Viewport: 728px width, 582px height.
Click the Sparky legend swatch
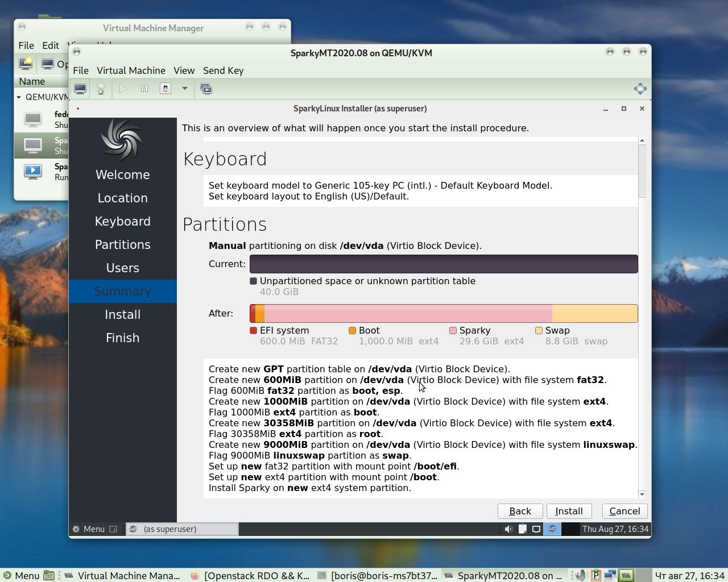tap(453, 330)
